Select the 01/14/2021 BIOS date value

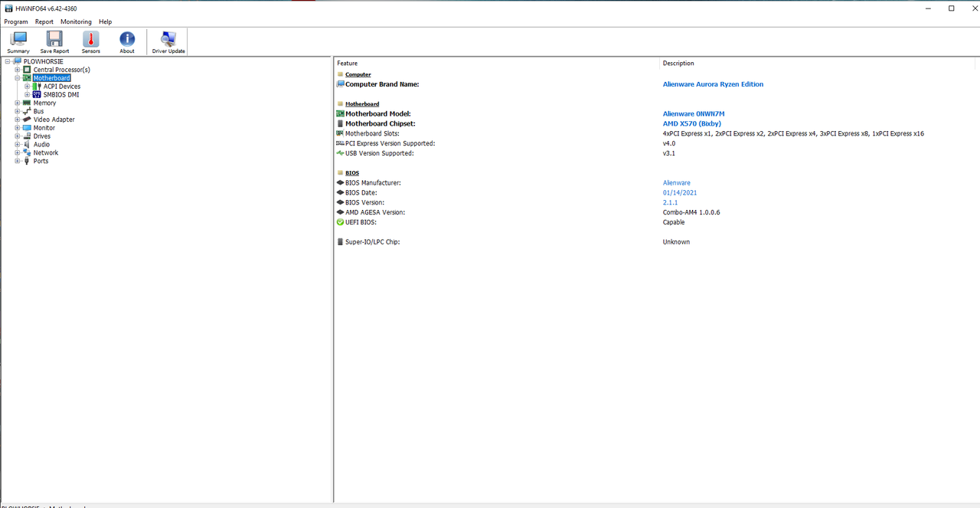click(x=680, y=193)
